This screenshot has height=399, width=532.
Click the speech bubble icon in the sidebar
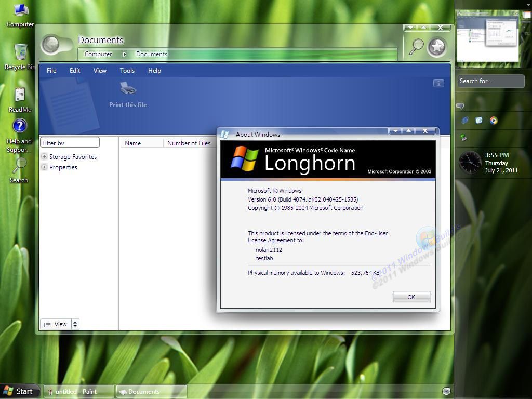[460, 106]
